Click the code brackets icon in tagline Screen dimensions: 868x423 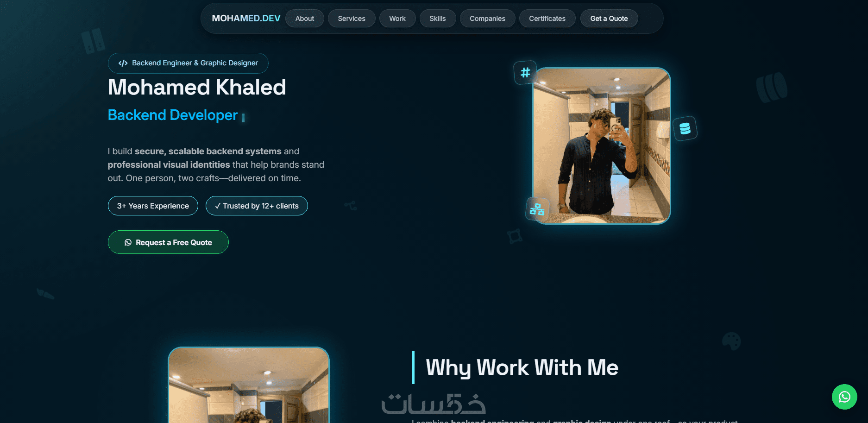[123, 63]
